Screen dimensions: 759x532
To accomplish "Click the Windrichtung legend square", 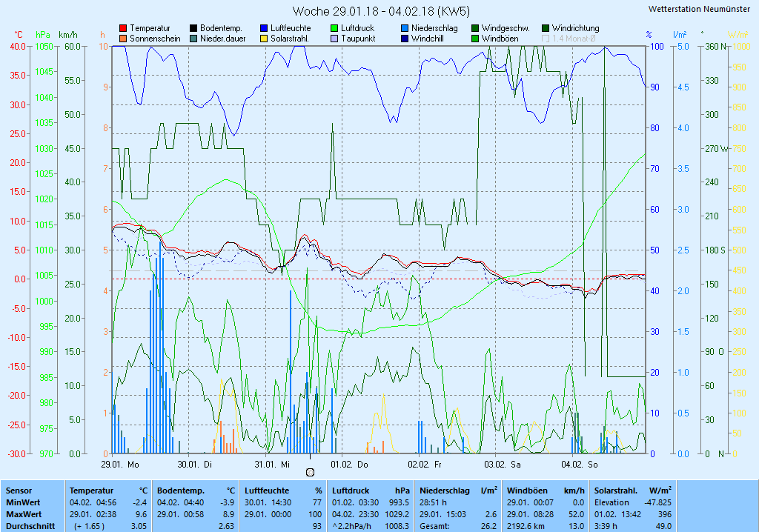I will pyautogui.click(x=546, y=28).
